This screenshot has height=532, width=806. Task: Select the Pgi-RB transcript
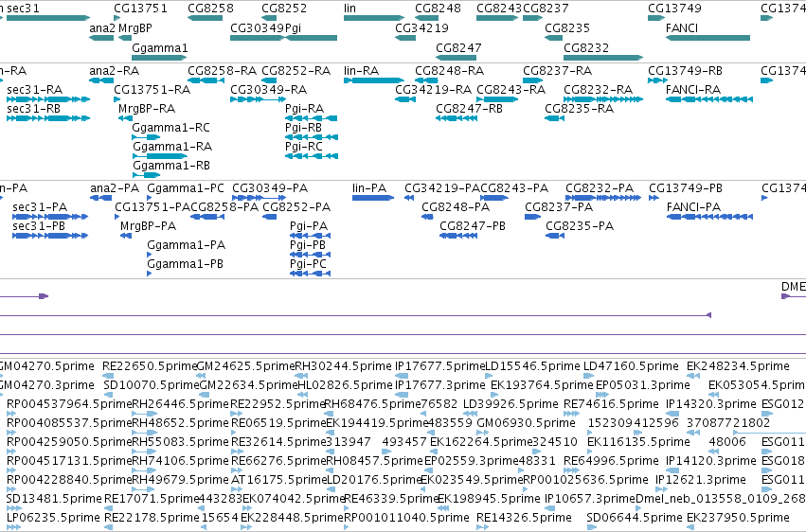(x=312, y=137)
